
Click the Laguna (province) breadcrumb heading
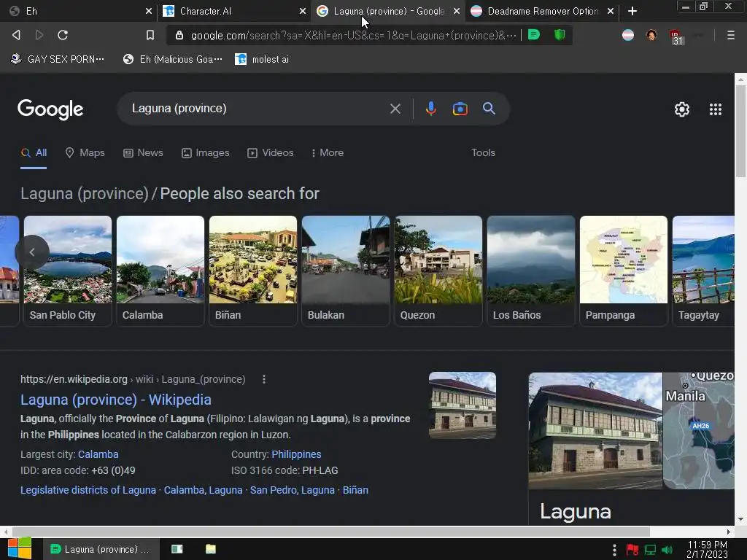pos(85,194)
